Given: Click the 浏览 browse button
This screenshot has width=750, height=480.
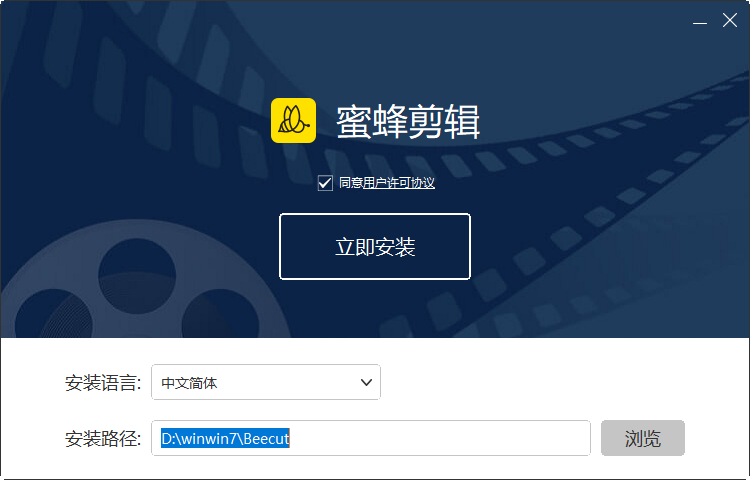Looking at the screenshot, I should (643, 438).
